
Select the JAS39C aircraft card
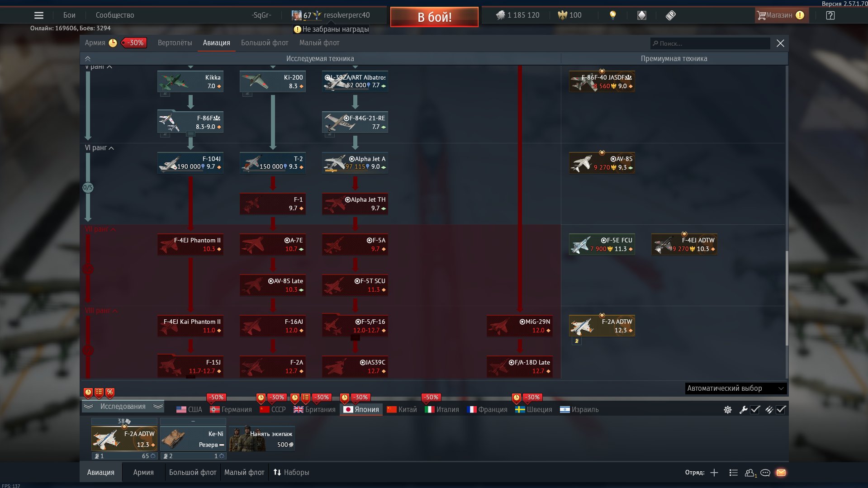355,367
